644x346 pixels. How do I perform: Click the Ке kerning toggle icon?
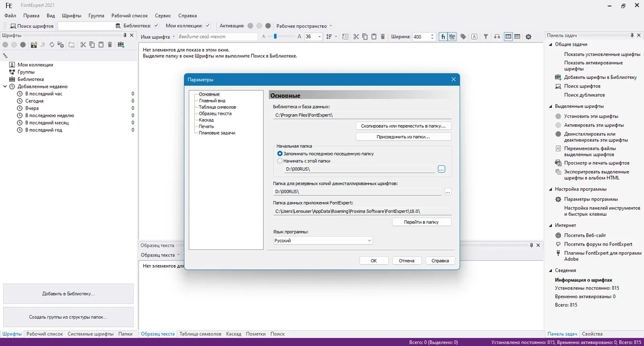pos(452,36)
